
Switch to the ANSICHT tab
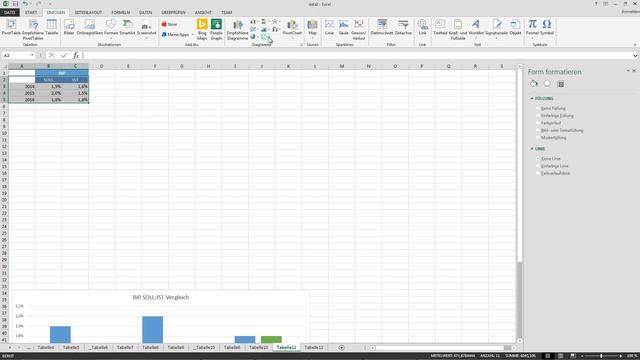click(203, 12)
